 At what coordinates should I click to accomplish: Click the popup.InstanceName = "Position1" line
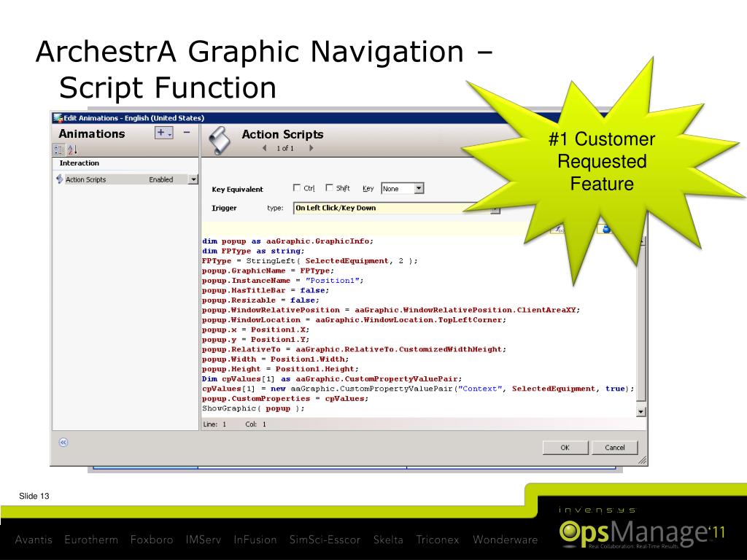283,281
